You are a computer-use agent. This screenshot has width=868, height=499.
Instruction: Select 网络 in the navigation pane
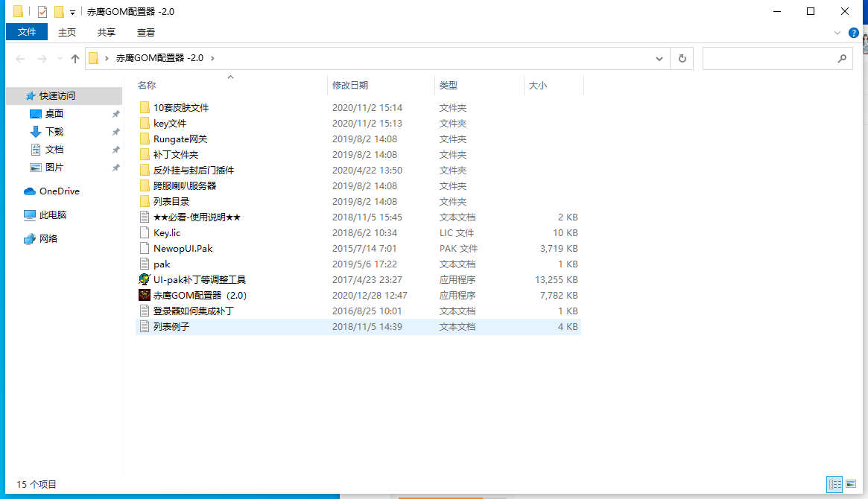coord(48,238)
